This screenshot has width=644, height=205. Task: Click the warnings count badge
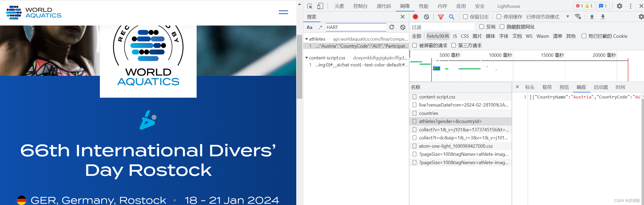pos(589,6)
